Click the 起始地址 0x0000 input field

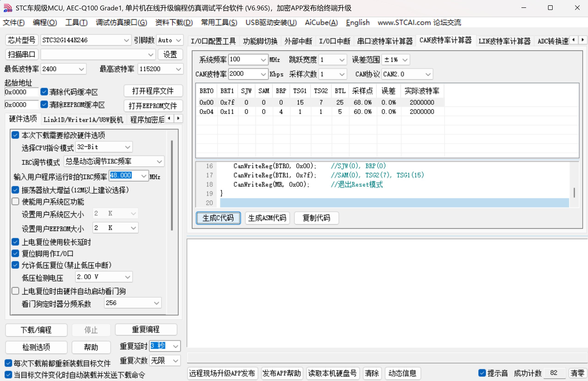point(21,92)
